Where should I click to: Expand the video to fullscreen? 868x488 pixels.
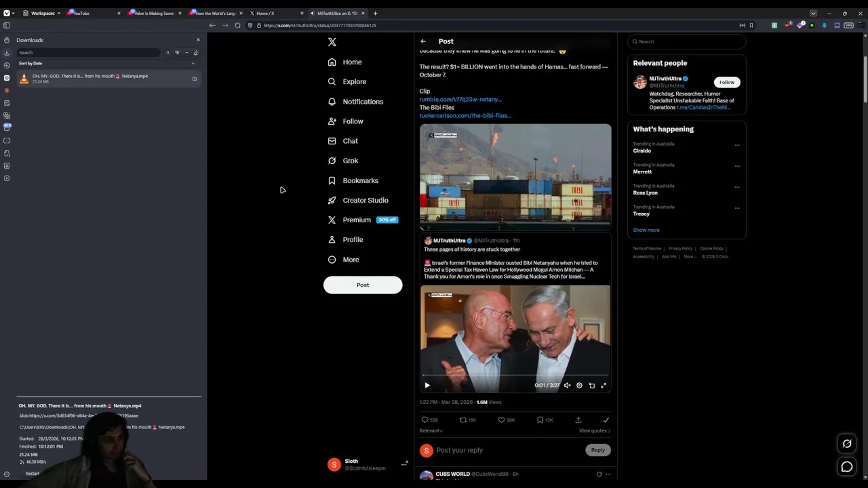[604, 385]
